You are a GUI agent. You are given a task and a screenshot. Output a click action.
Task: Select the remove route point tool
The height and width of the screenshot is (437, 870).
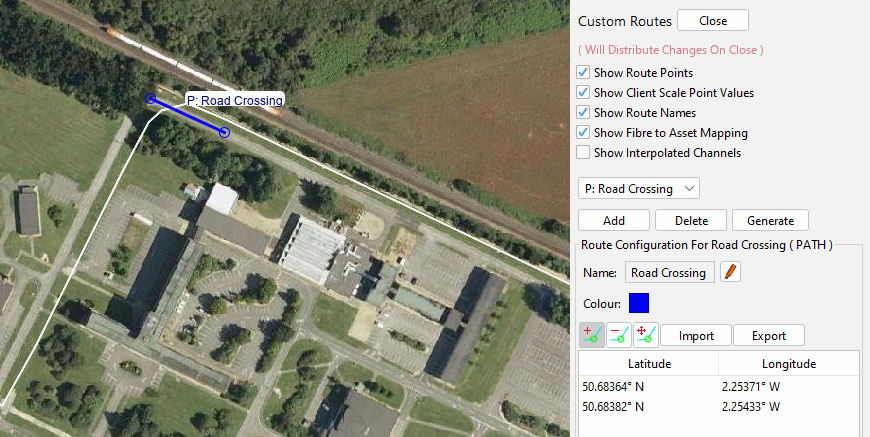click(618, 336)
